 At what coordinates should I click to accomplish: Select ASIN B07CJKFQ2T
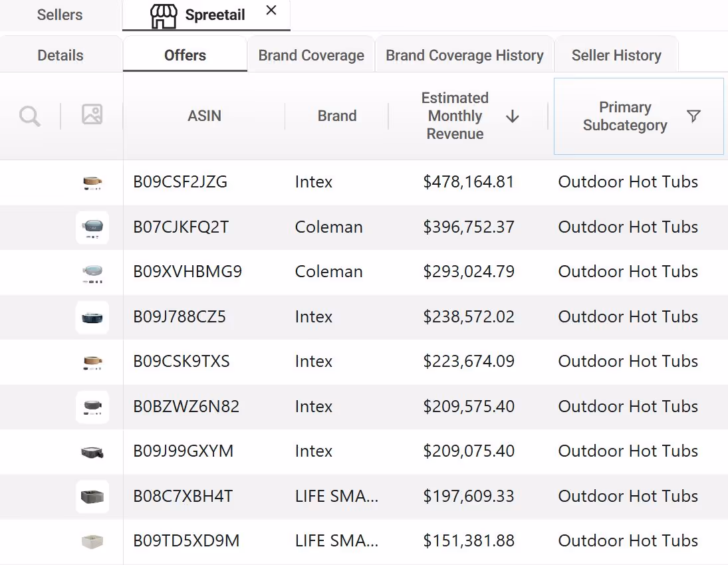(x=181, y=227)
